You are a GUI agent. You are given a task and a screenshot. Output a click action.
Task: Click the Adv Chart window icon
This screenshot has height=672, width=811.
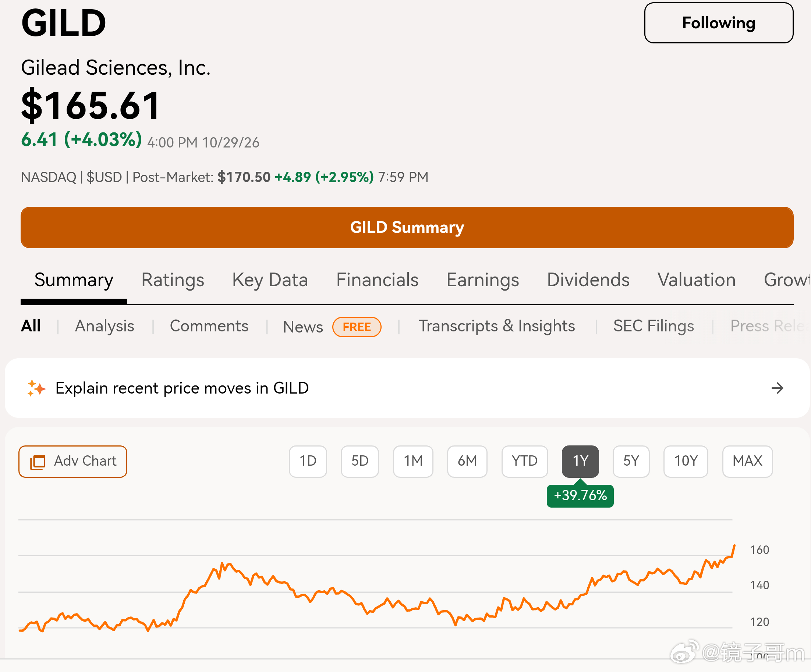click(38, 462)
